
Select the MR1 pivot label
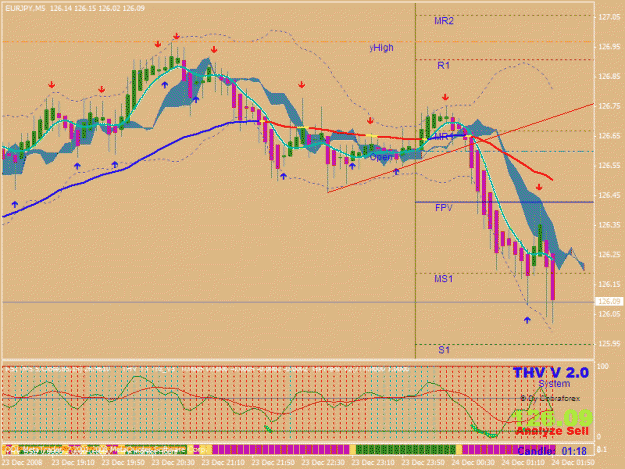click(x=443, y=137)
